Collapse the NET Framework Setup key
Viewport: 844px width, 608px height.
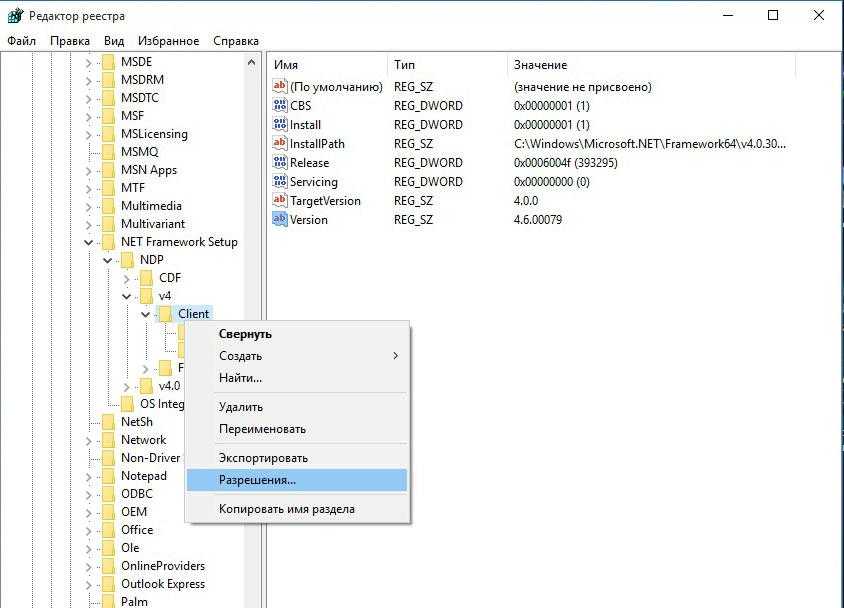point(89,242)
